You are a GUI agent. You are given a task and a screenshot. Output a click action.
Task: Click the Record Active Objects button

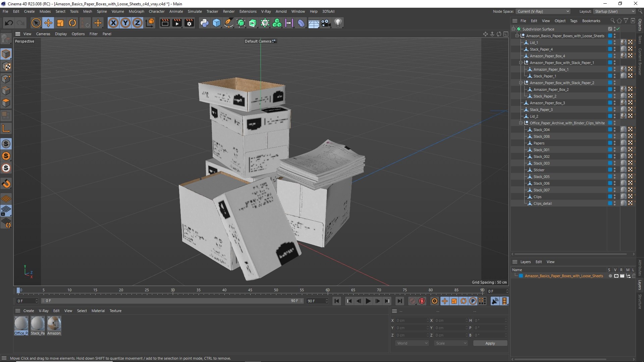point(413,301)
